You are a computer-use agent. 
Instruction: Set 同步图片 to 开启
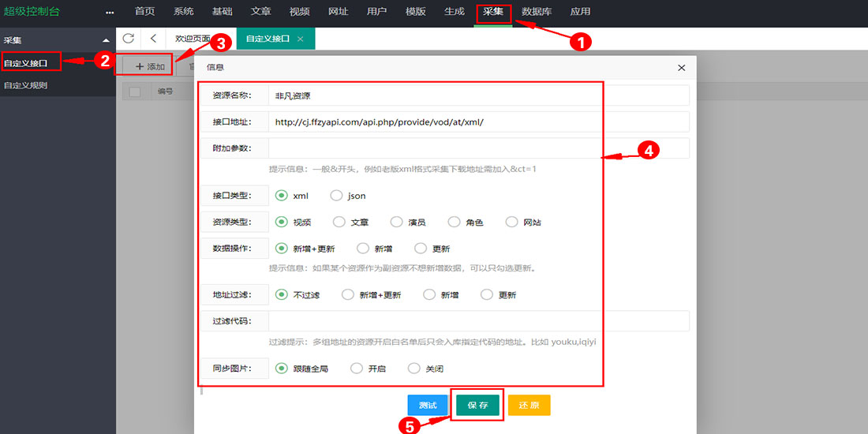(357, 369)
